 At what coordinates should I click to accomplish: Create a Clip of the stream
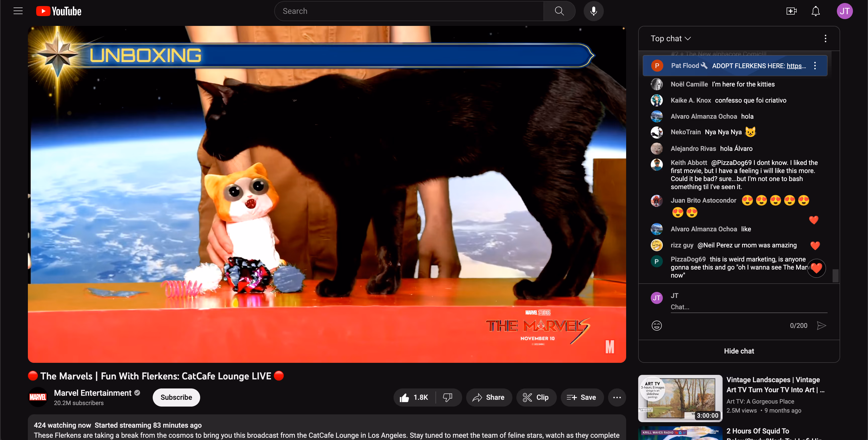(536, 398)
